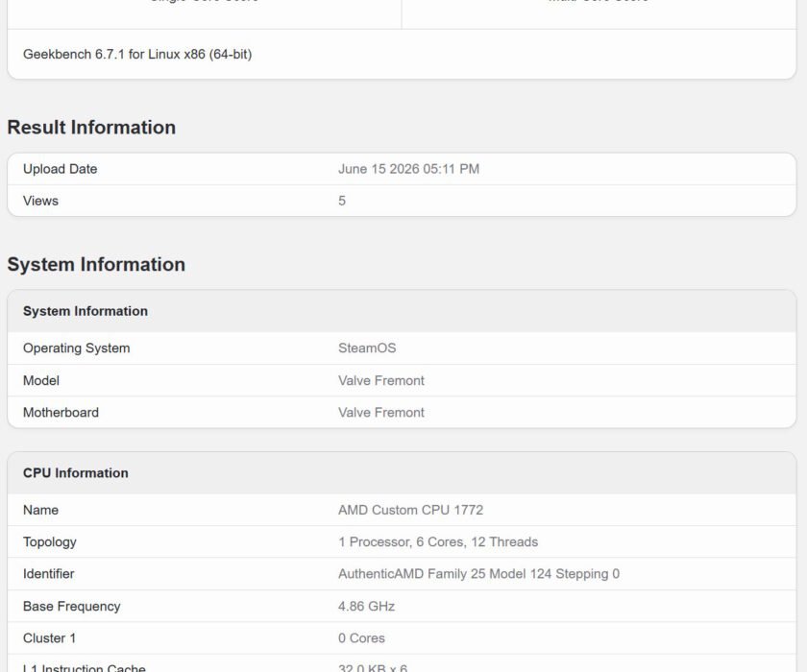Click 'Valve Fremont' in the Model row
Screen dimensions: 807x672
(x=381, y=380)
